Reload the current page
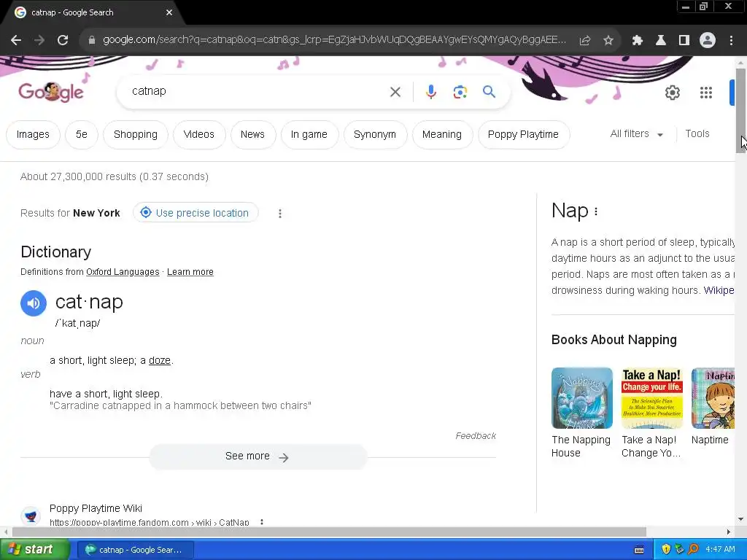Image resolution: width=747 pixels, height=560 pixels. click(x=63, y=41)
